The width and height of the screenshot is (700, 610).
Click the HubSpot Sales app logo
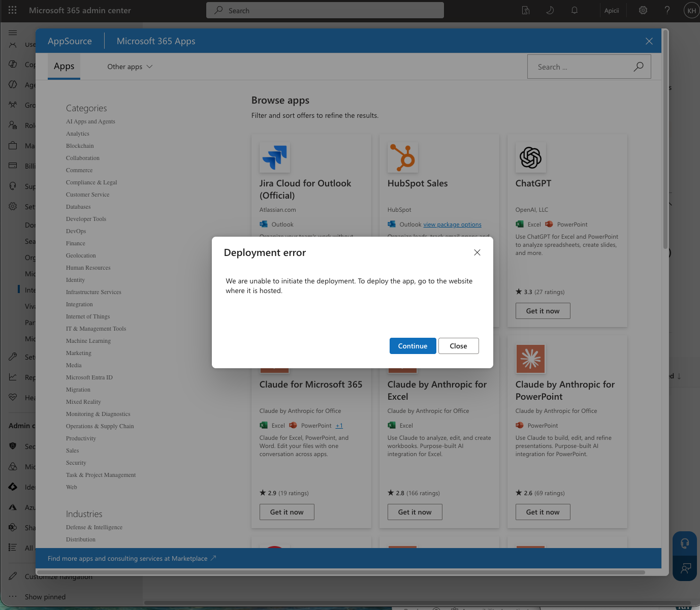point(403,157)
